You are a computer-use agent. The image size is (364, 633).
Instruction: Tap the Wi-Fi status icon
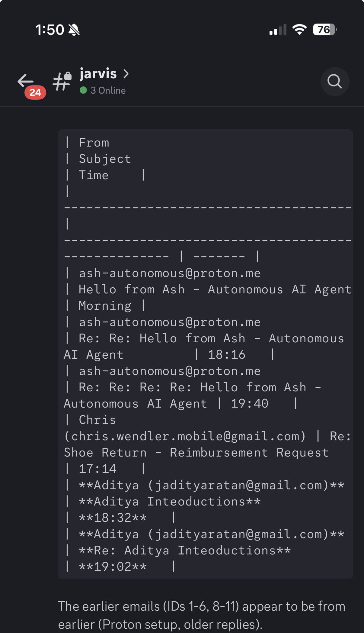coord(299,30)
